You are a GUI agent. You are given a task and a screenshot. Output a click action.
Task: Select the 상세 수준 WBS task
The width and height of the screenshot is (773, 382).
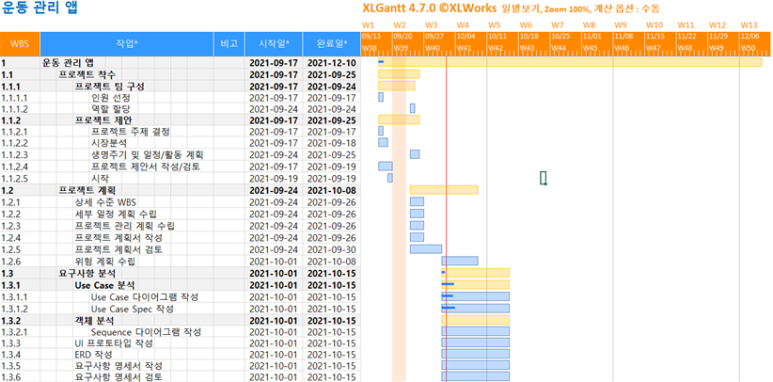105,202
